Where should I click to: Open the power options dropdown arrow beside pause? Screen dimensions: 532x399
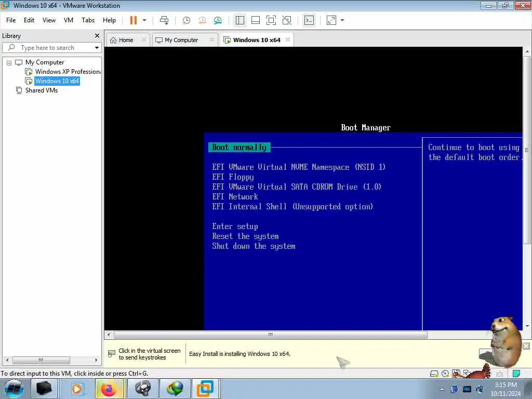(144, 20)
